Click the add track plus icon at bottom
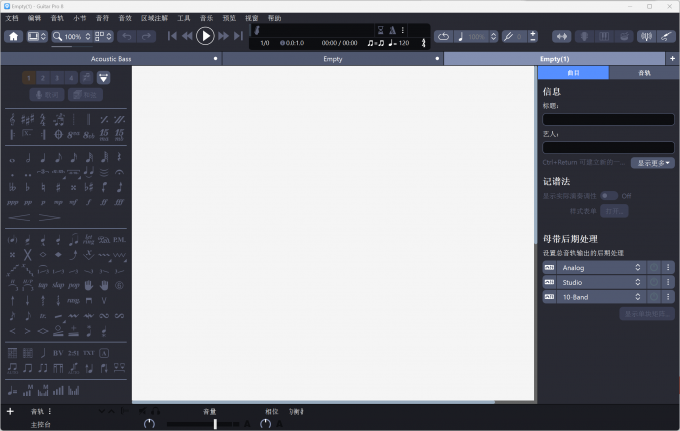Screen dimensions: 680x431 (10, 411)
